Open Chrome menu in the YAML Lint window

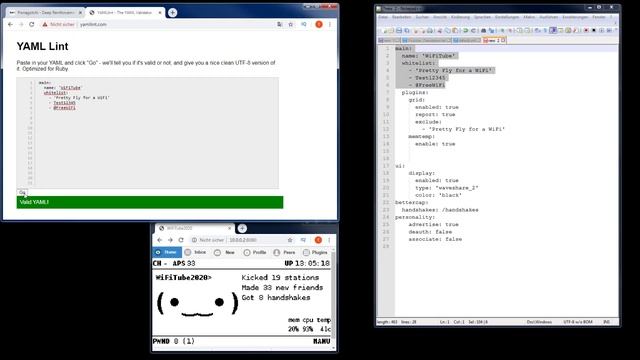pos(330,24)
